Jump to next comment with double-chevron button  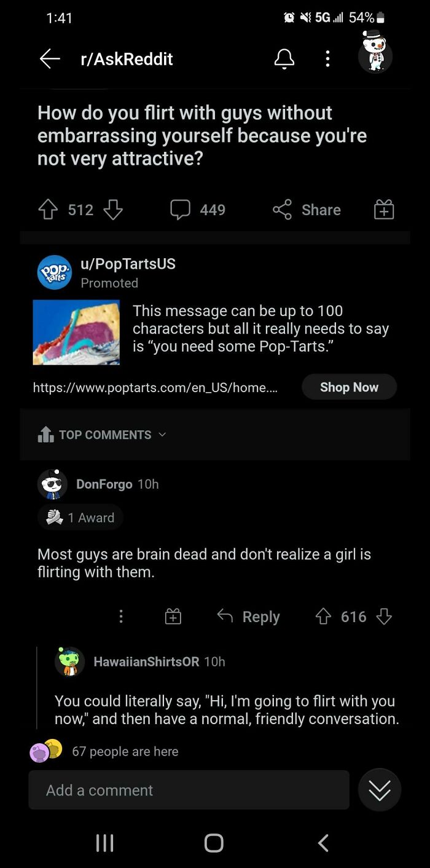(379, 790)
